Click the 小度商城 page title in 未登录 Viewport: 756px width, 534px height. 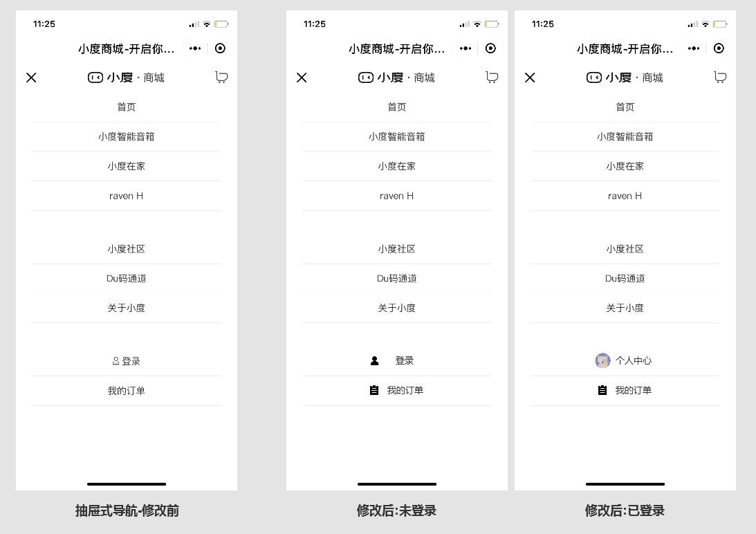(397, 48)
